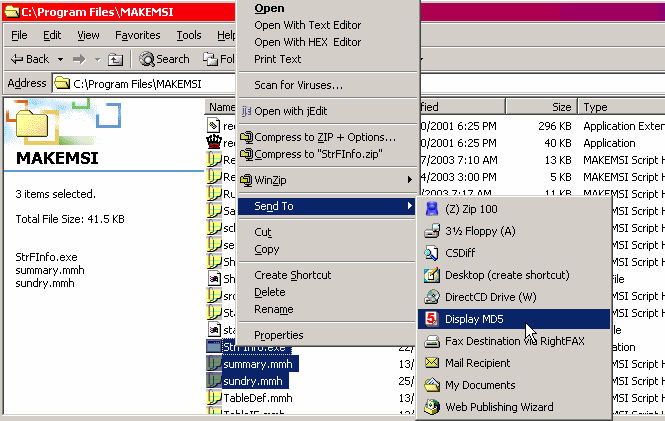Open the Back button history dropdown arrow

(x=60, y=59)
